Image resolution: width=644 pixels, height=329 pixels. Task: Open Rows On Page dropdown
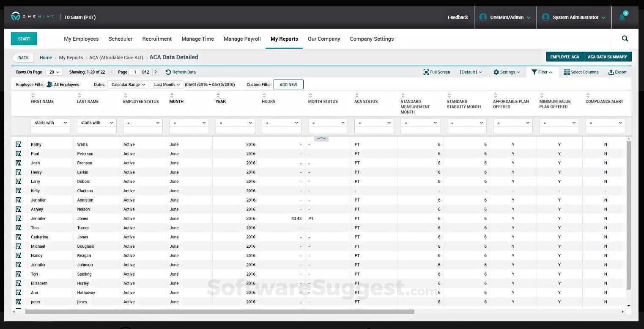[54, 72]
